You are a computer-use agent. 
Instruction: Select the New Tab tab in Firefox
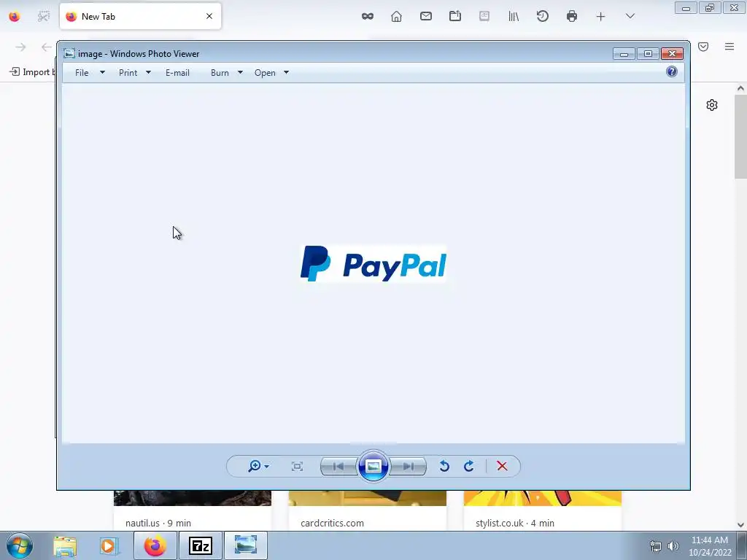[x=140, y=16]
